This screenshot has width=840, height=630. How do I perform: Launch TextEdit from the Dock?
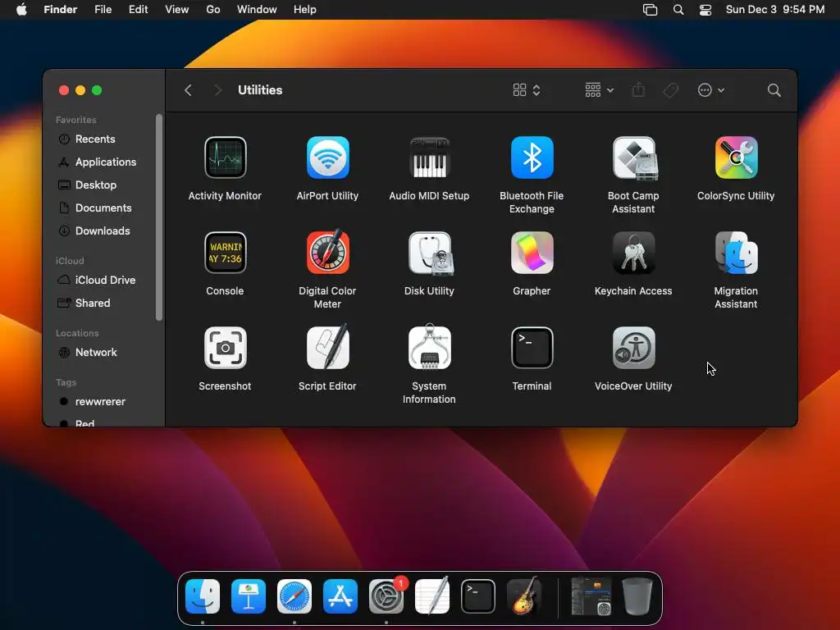(432, 596)
